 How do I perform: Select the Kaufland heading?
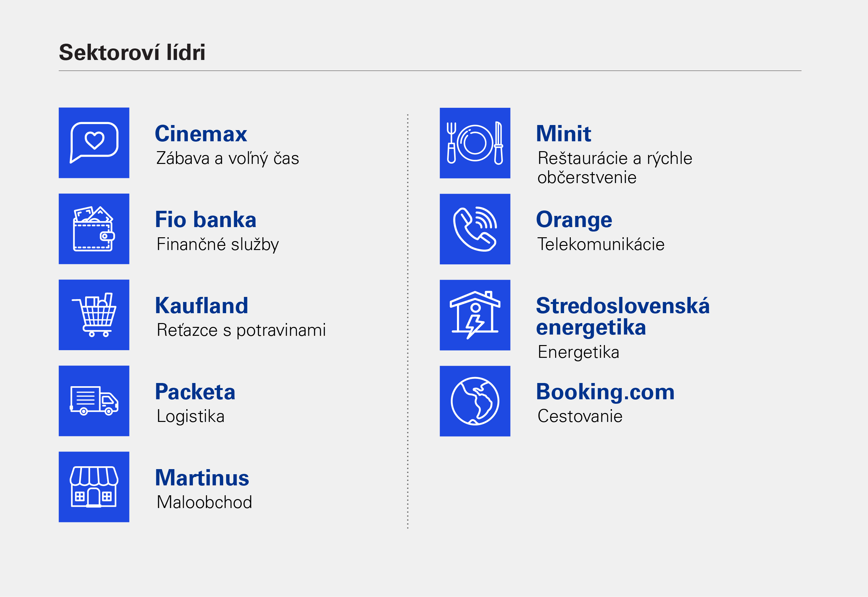(x=202, y=306)
